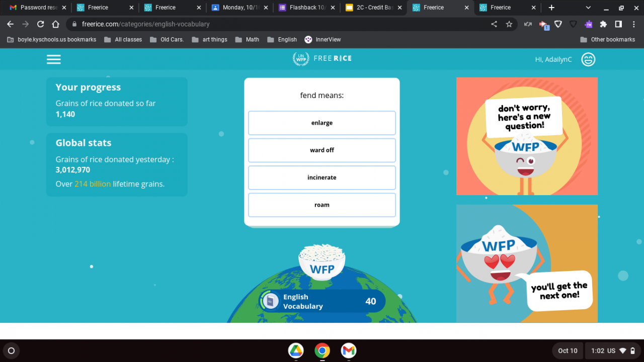Click the WFP rice bowl above the globe
Screen dimensions: 644x362
click(x=322, y=263)
